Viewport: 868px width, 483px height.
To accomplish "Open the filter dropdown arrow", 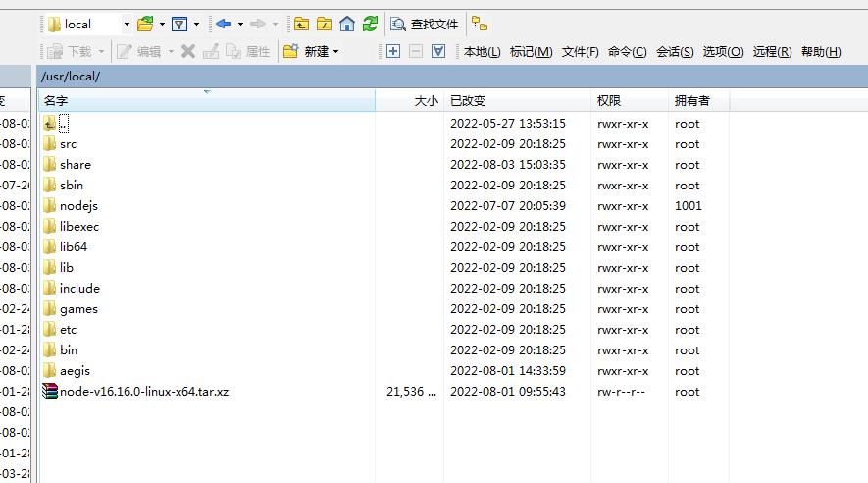I will click(196, 25).
